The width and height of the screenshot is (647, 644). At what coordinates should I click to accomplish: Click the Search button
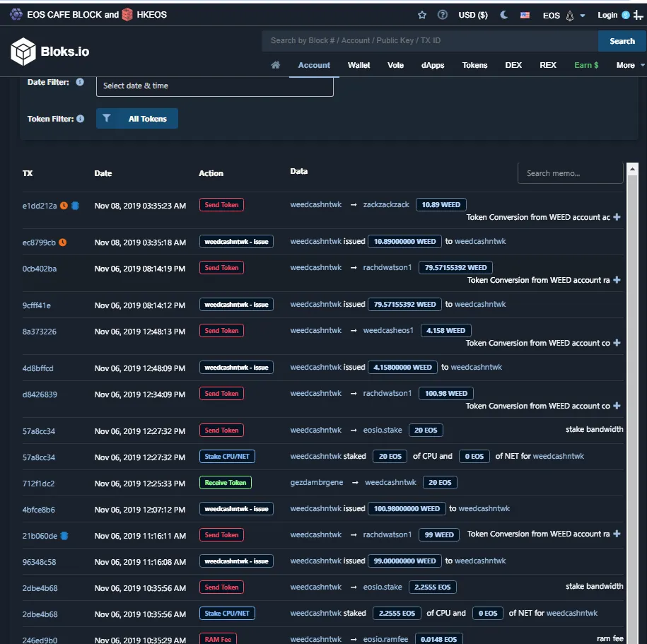[622, 41]
